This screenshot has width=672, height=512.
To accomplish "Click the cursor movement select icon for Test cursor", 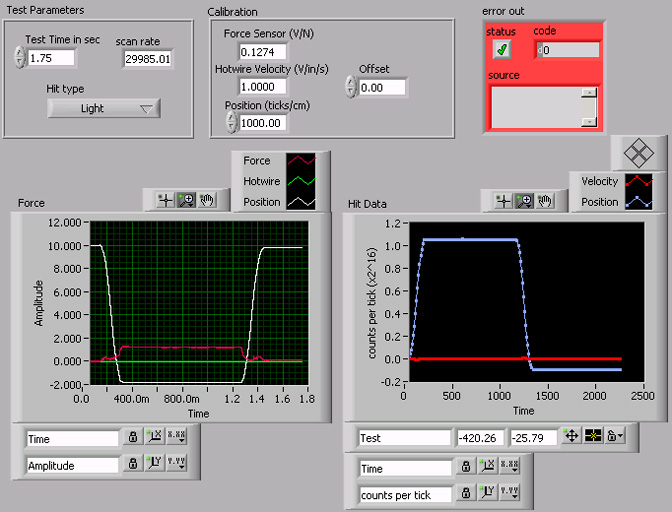I will (571, 436).
